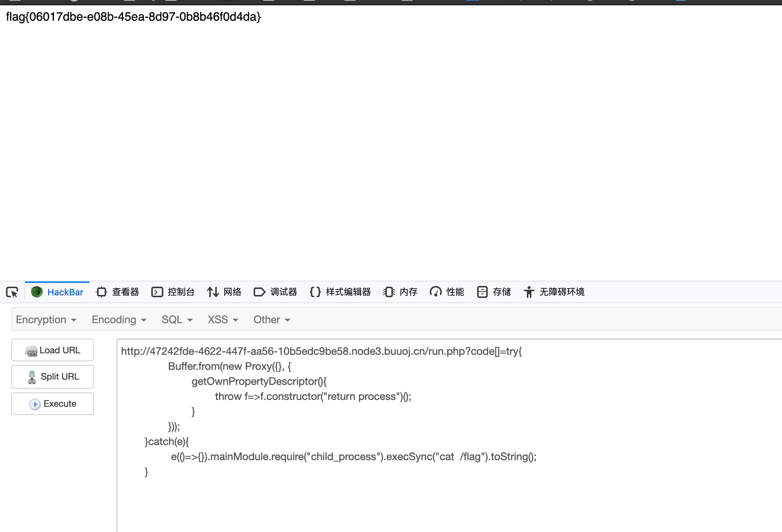Expand the Other dropdown menu
Screen dimensions: 782x532
tap(272, 319)
